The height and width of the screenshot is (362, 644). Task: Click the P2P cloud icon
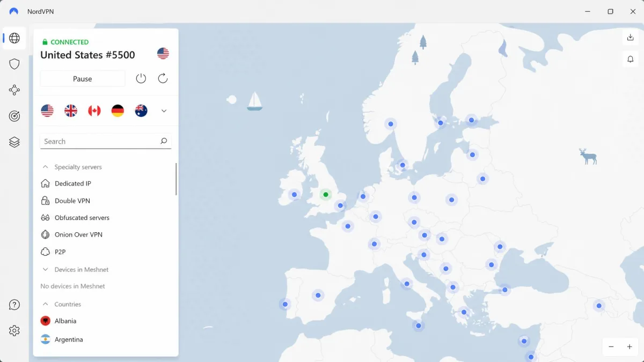(46, 252)
